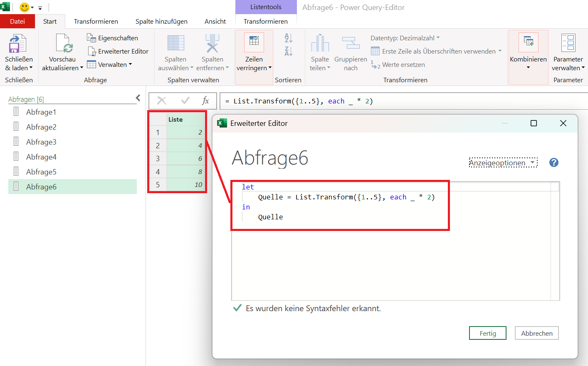Expand the Kombinieren dropdown arrow
The width and height of the screenshot is (588, 366).
pos(529,68)
